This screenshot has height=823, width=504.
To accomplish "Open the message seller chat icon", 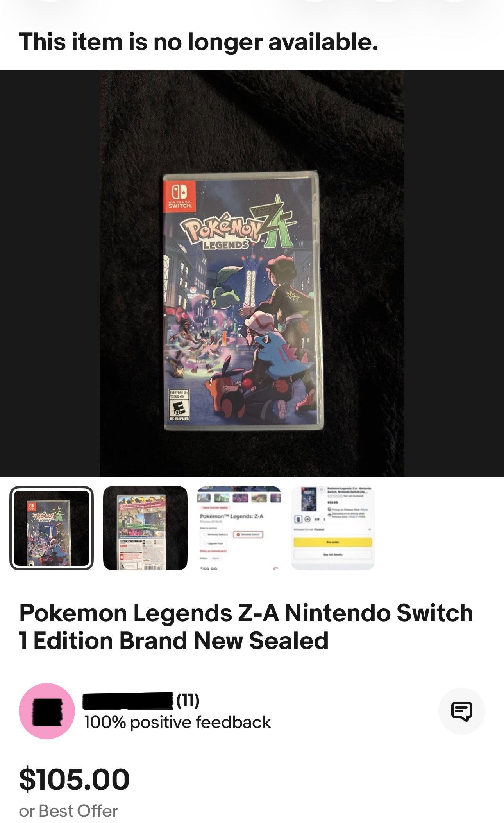I will point(461,711).
